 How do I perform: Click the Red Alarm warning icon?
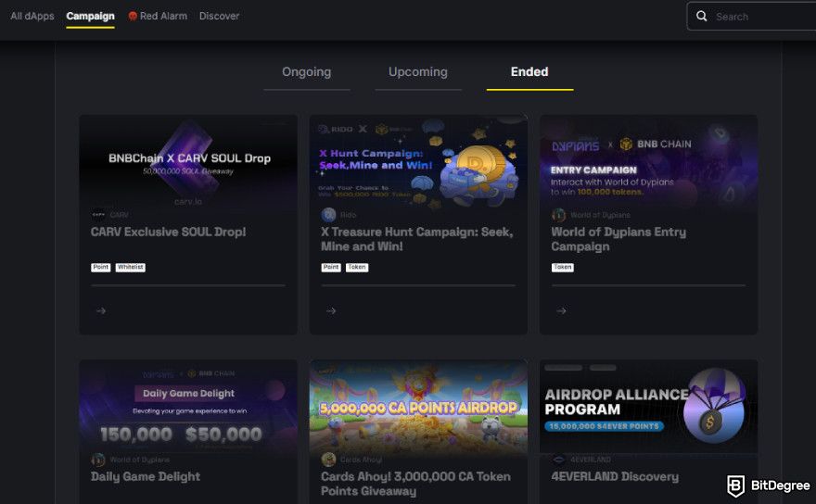(133, 16)
